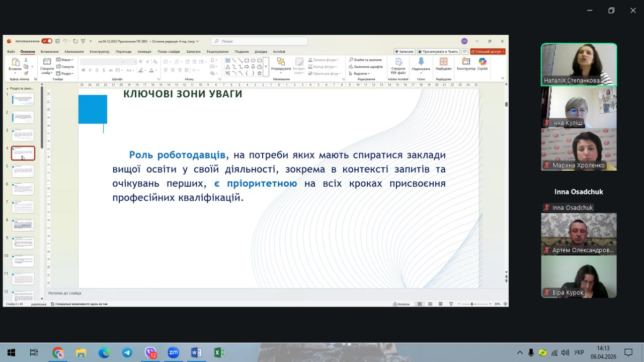Open the Надбудови add-ins icon
This screenshot has width=644, height=362.
[x=443, y=63]
